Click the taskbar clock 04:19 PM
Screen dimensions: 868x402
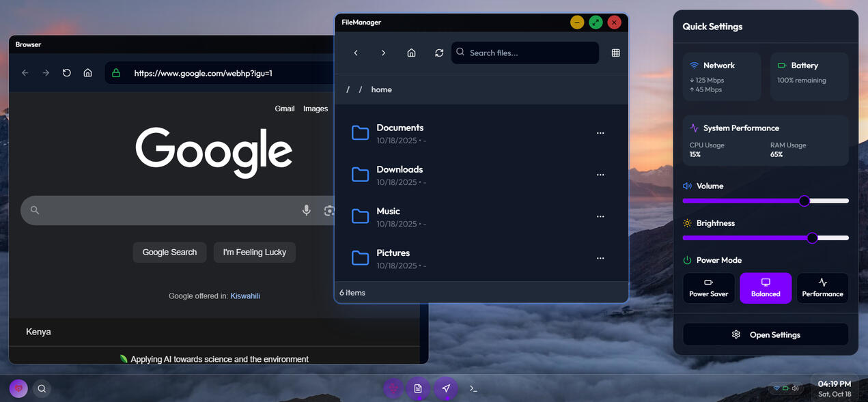point(835,384)
